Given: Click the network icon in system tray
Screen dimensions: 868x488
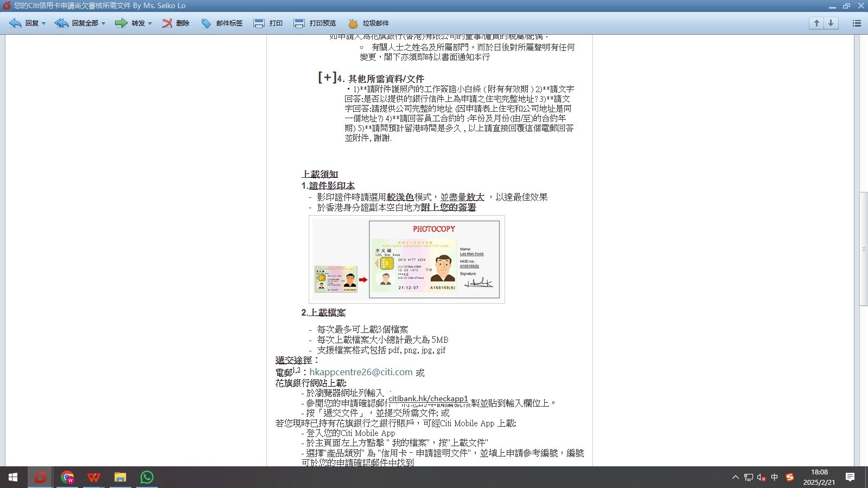Looking at the screenshot, I should pos(749,477).
